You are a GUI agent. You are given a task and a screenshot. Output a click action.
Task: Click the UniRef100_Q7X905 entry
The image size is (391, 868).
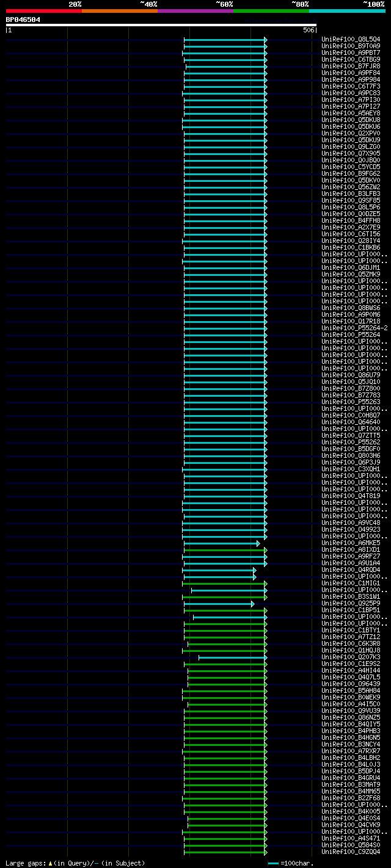pyautogui.click(x=351, y=153)
